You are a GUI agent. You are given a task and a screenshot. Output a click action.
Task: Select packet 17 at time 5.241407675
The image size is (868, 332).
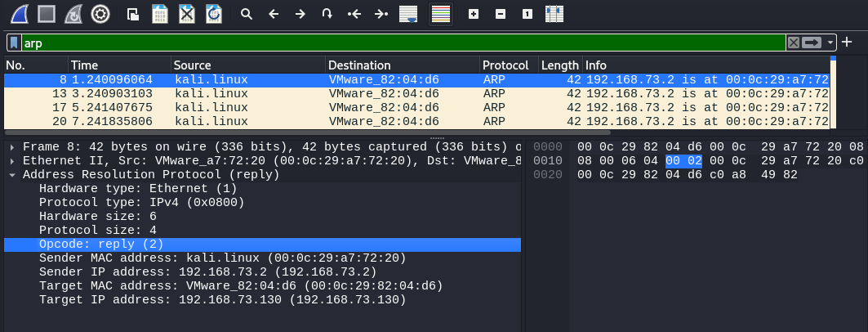(x=416, y=107)
